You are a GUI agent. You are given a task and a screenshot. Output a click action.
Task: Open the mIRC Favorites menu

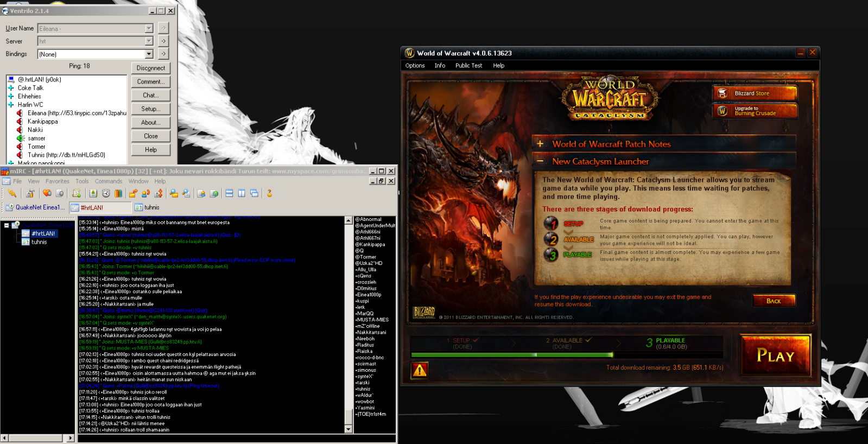(x=58, y=181)
